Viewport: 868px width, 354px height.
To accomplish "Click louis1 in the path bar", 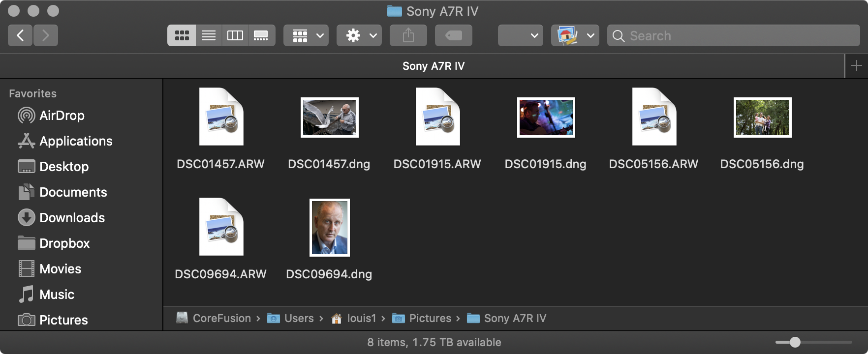I will (x=354, y=318).
